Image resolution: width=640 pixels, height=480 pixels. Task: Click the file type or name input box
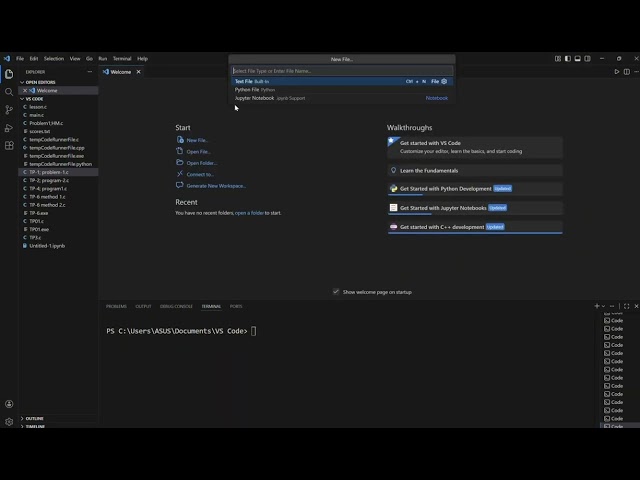342,71
